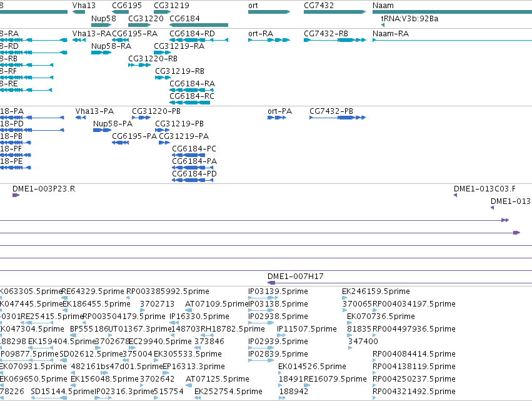Click the CG6184-RC transcript label

(x=192, y=96)
